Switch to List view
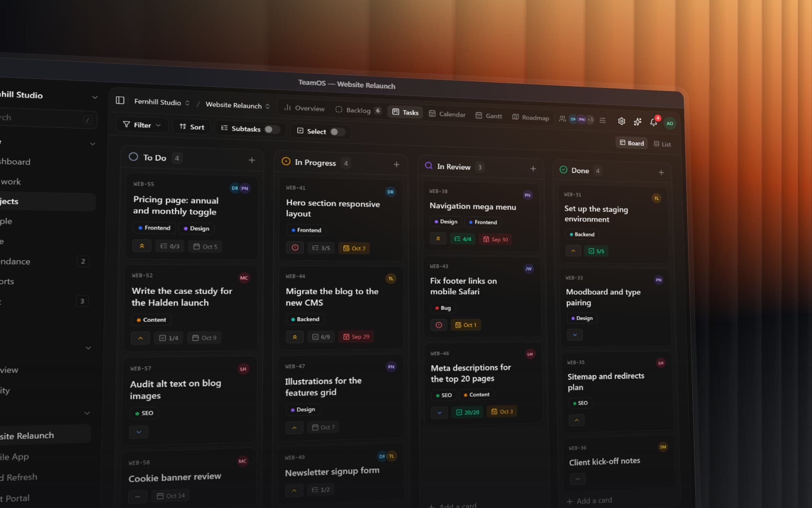The image size is (812, 508). [x=662, y=144]
